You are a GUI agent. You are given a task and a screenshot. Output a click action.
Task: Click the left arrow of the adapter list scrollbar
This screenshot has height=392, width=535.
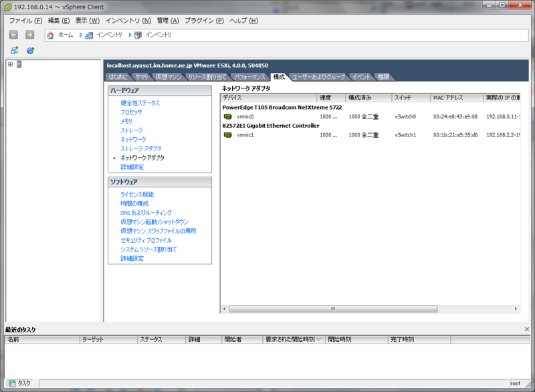click(x=224, y=309)
